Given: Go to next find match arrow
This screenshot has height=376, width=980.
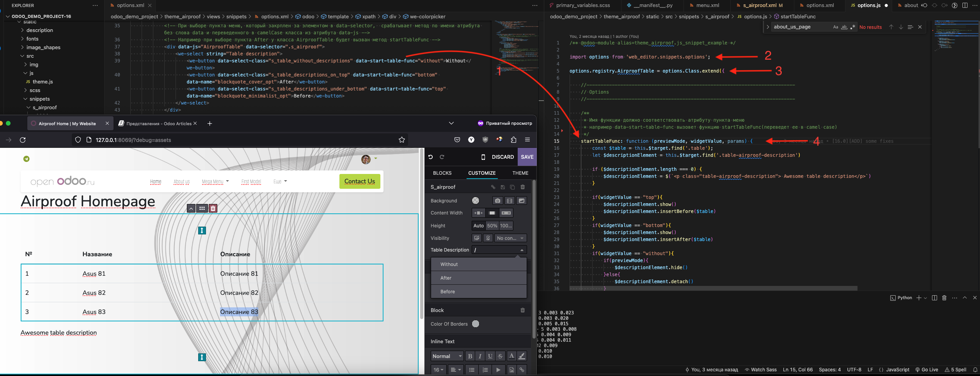Looking at the screenshot, I should point(901,27).
